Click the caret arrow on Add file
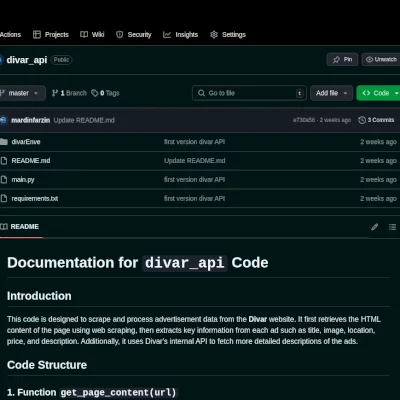 pos(345,93)
